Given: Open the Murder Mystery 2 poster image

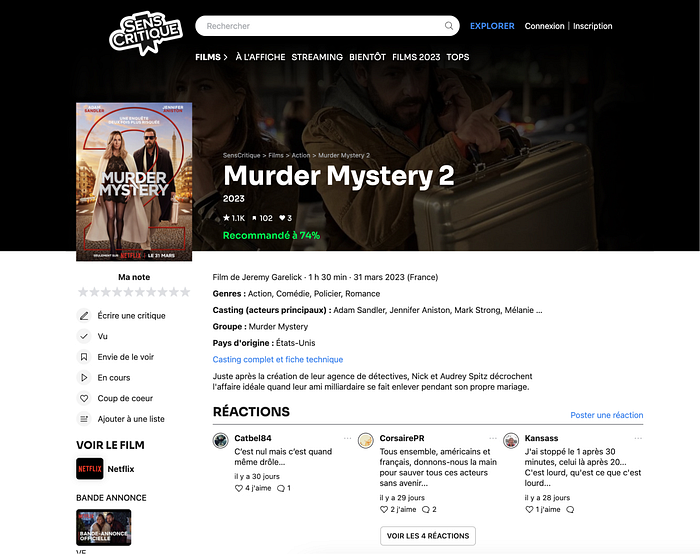Looking at the screenshot, I should 134,182.
